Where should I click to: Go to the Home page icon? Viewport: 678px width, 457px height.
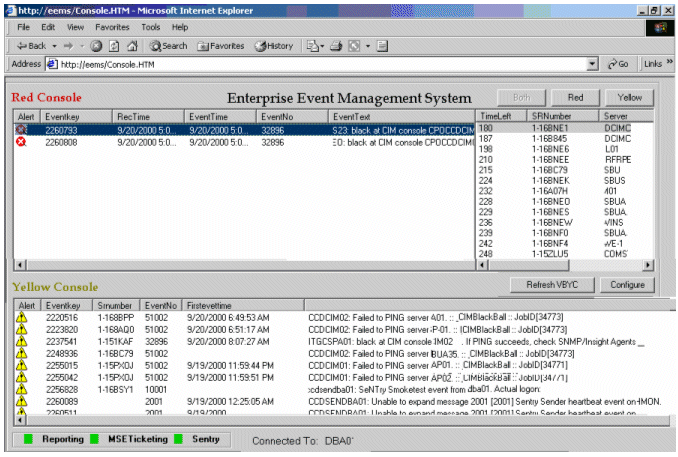pyautogui.click(x=132, y=46)
